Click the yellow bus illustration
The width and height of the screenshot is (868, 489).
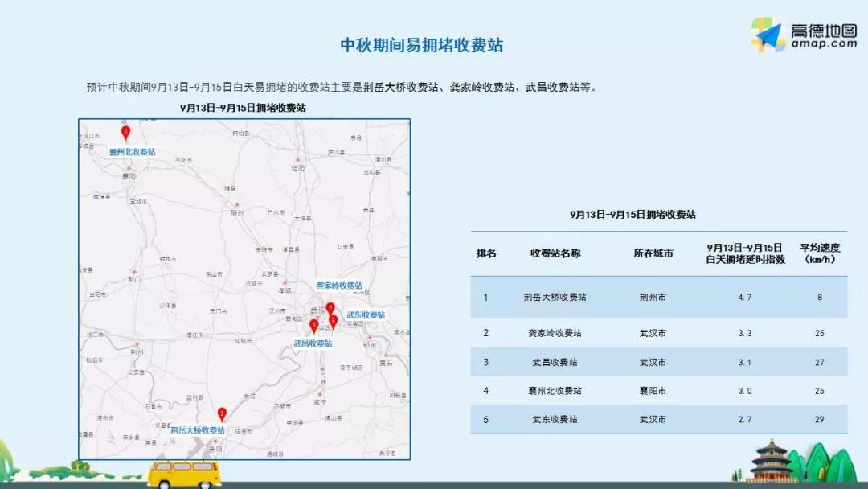(184, 473)
